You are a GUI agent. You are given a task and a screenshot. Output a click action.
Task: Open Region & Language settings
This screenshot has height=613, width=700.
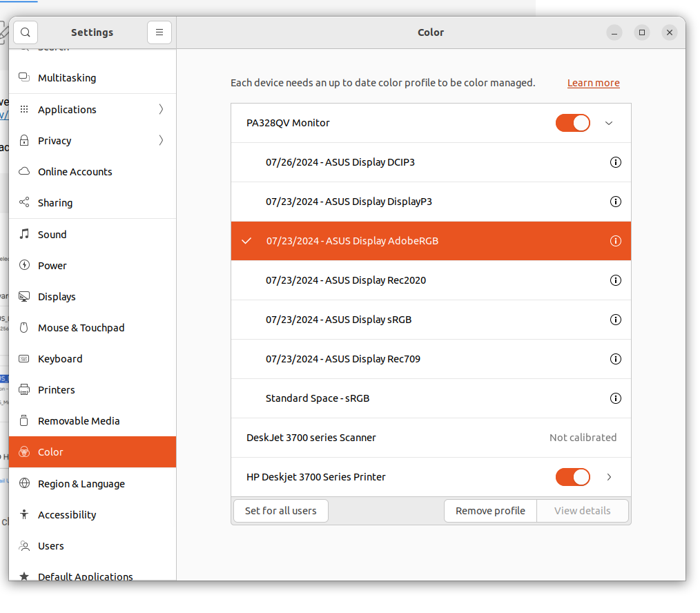coord(81,483)
